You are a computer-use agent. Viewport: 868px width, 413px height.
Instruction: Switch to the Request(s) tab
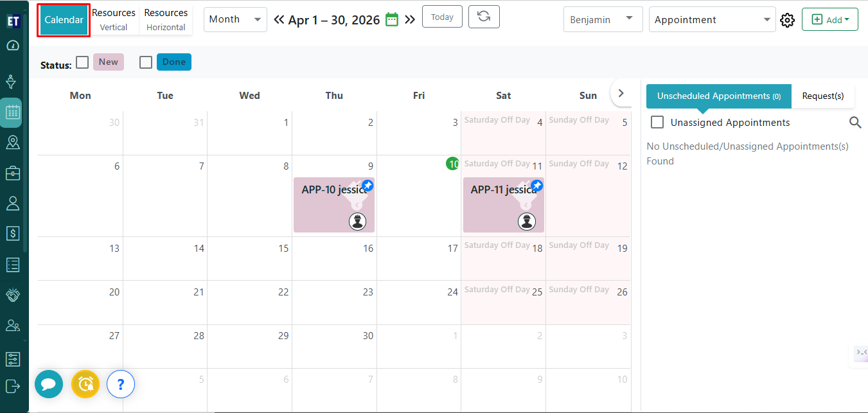[x=823, y=96]
